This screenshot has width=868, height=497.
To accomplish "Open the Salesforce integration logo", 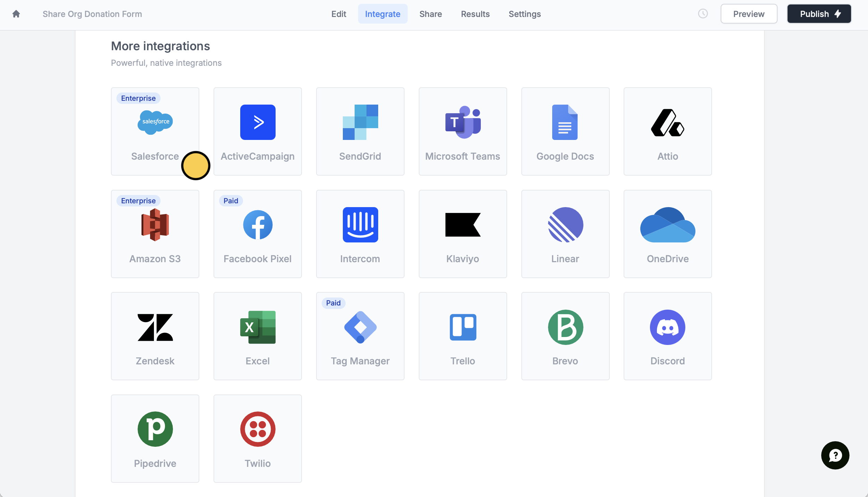I will (155, 122).
